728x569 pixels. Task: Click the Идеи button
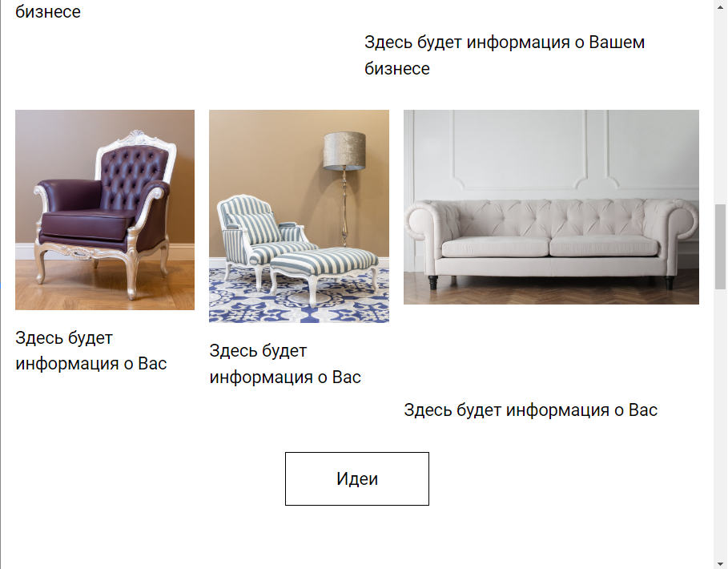pyautogui.click(x=356, y=478)
